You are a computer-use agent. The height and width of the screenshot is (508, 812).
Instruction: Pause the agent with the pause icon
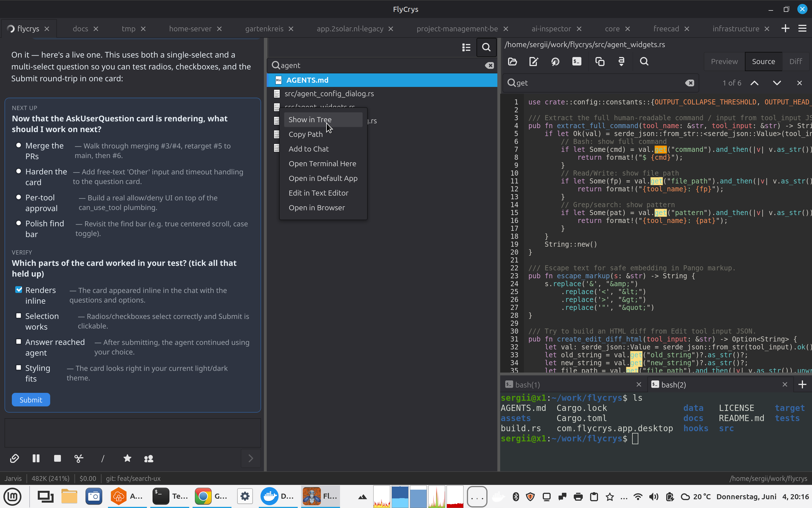36,458
